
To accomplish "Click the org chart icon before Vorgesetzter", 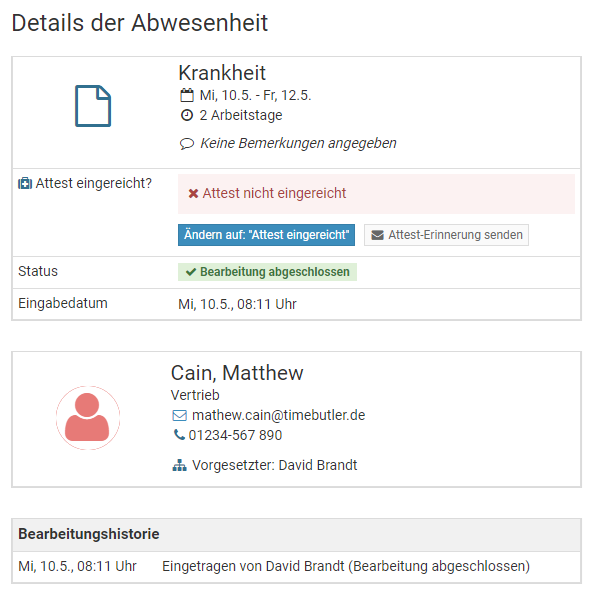I will click(x=179, y=465).
